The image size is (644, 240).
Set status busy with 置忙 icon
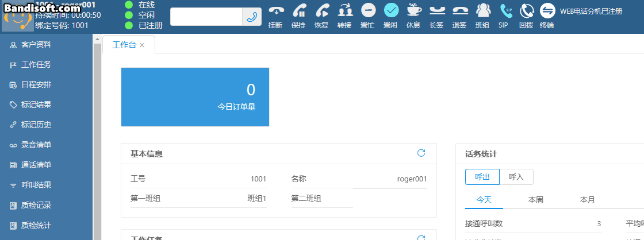pyautogui.click(x=368, y=11)
